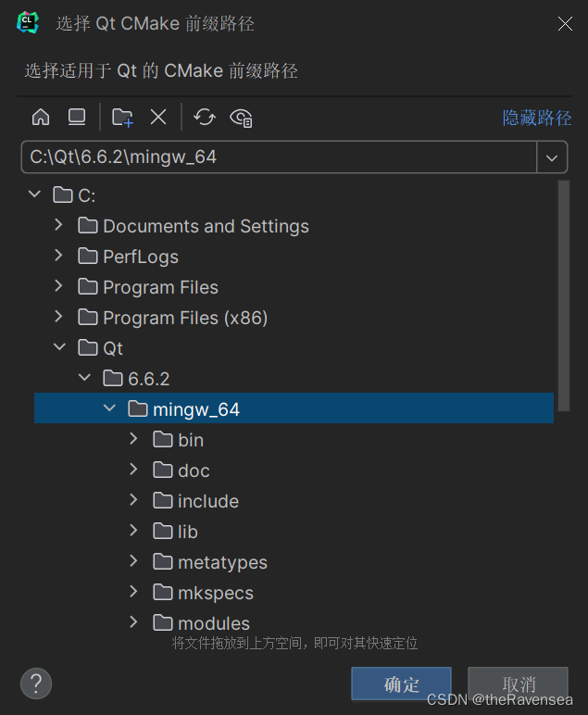This screenshot has height=715, width=588.
Task: Select the 'include' label
Action: [x=208, y=501]
